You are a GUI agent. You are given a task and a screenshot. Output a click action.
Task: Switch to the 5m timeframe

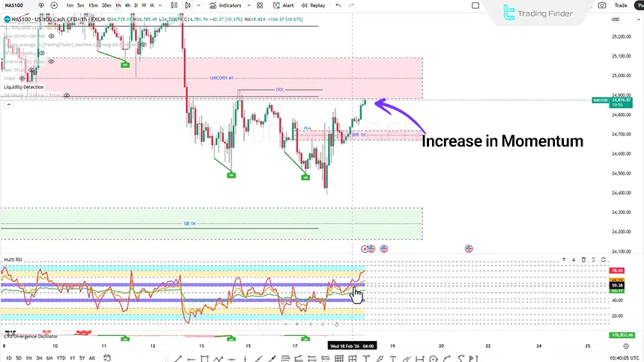tap(81, 5)
